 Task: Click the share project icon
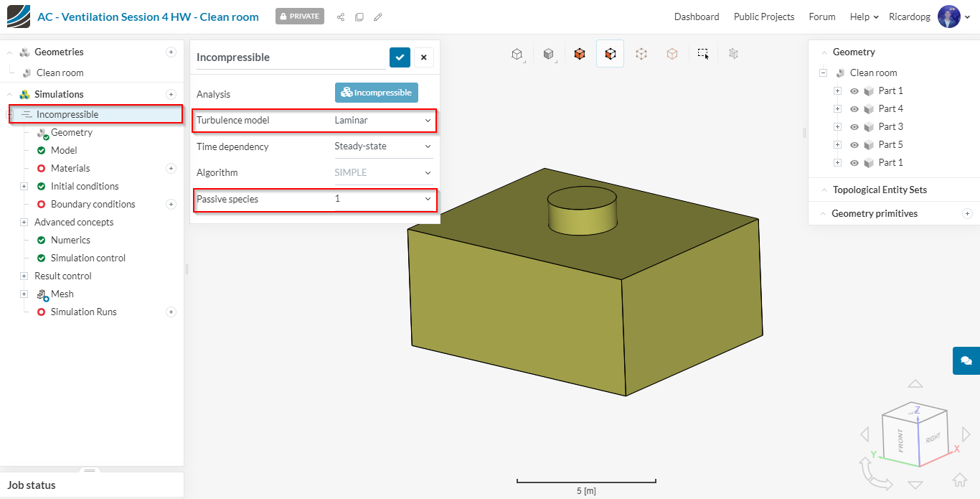(x=341, y=17)
